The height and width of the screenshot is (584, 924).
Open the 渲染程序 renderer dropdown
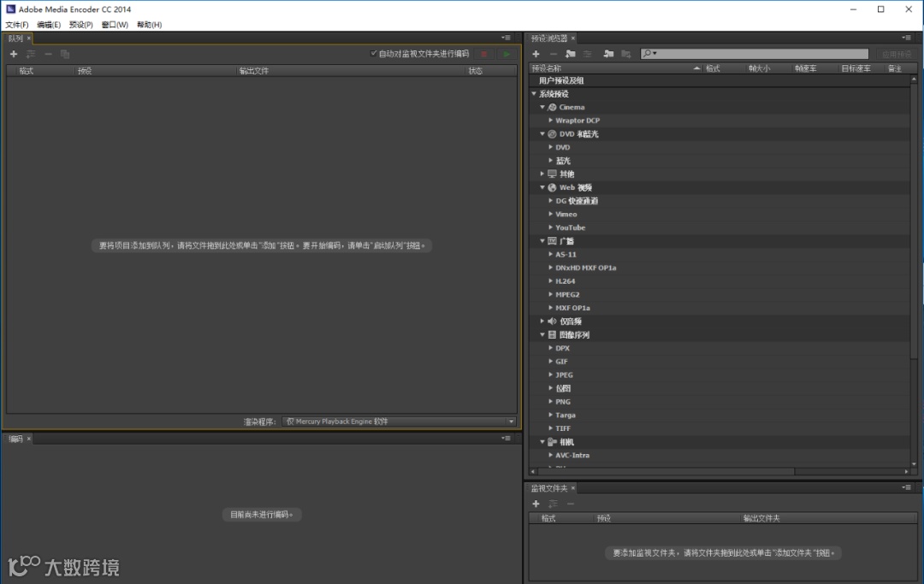coord(399,422)
